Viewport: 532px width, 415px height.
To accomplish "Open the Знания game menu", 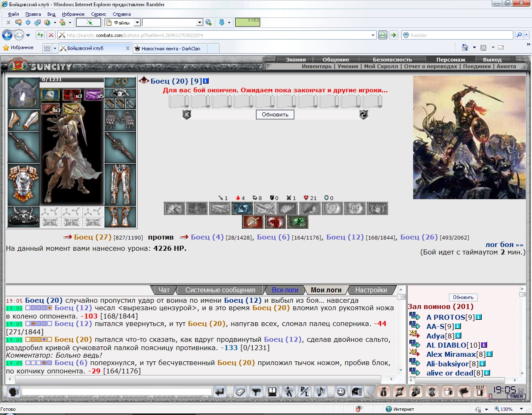I will pyautogui.click(x=296, y=59).
